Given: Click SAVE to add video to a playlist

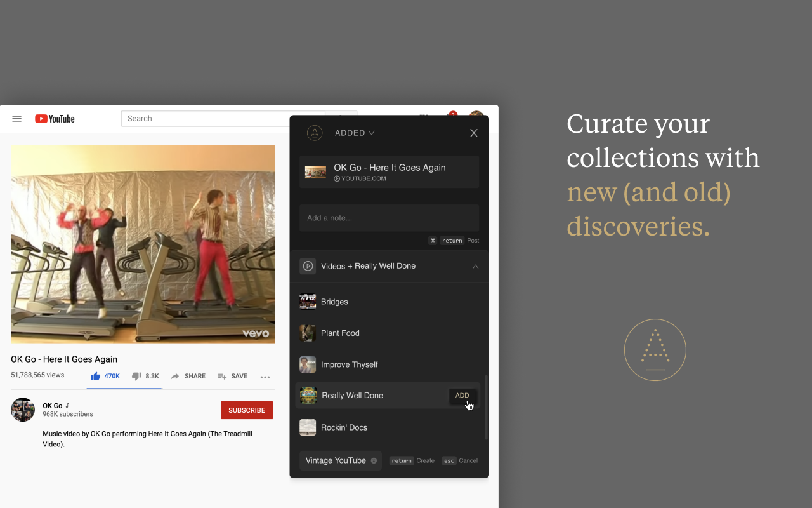Looking at the screenshot, I should click(x=233, y=376).
